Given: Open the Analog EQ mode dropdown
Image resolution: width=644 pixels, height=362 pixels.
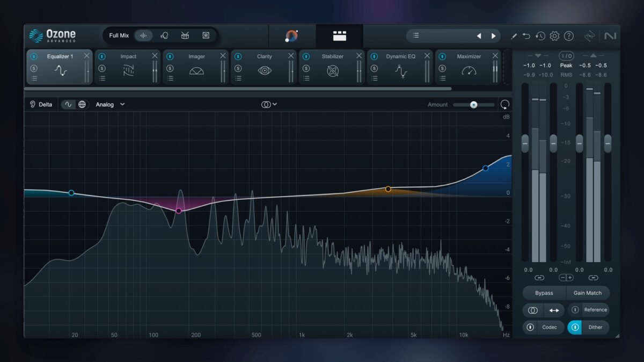Looking at the screenshot, I should tap(110, 105).
